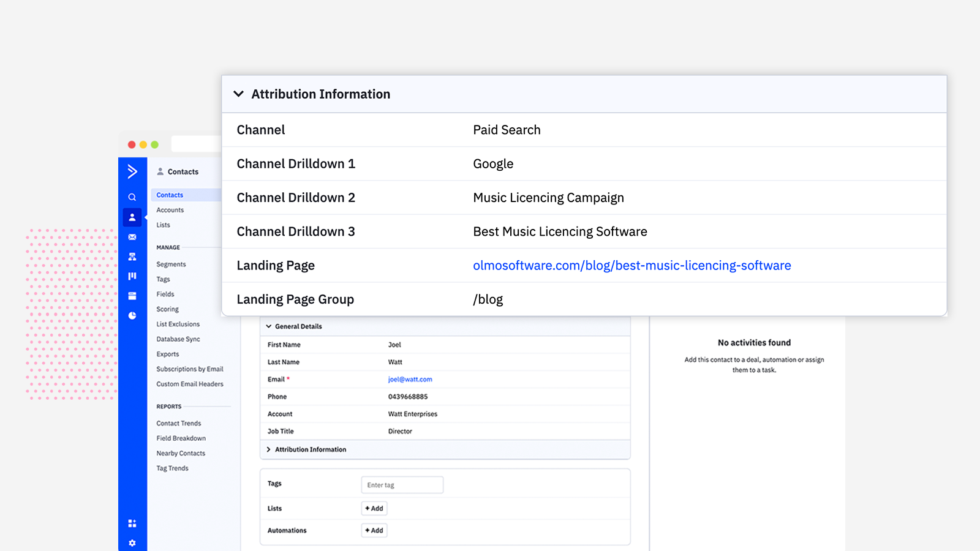980x551 pixels.
Task: Click the No activities found message
Action: (754, 343)
